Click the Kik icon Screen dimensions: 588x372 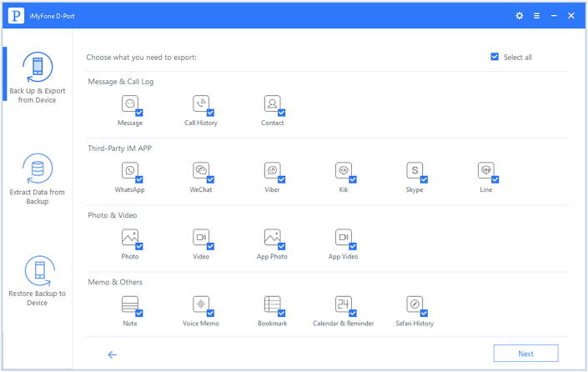pos(344,170)
